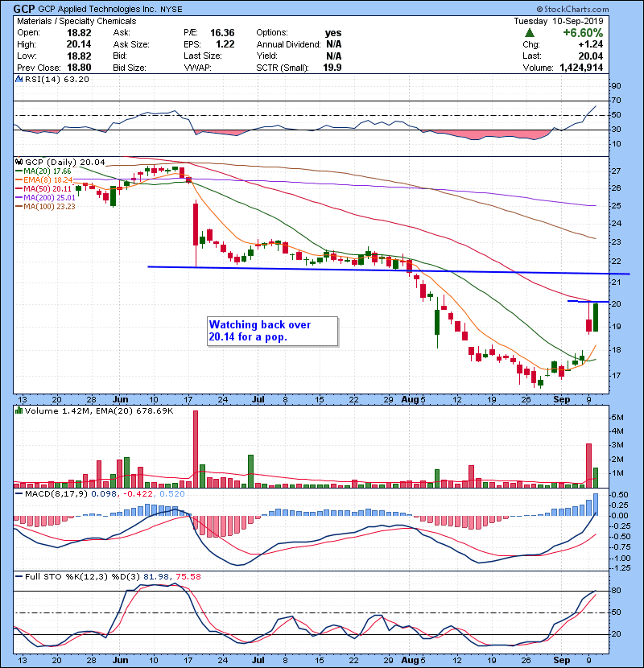644x668 pixels.
Task: Click the P/E value 16.36
Action: tap(222, 33)
